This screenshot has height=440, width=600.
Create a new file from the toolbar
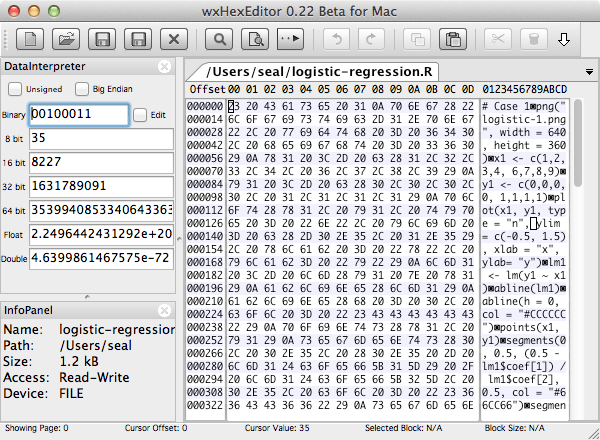pyautogui.click(x=30, y=39)
